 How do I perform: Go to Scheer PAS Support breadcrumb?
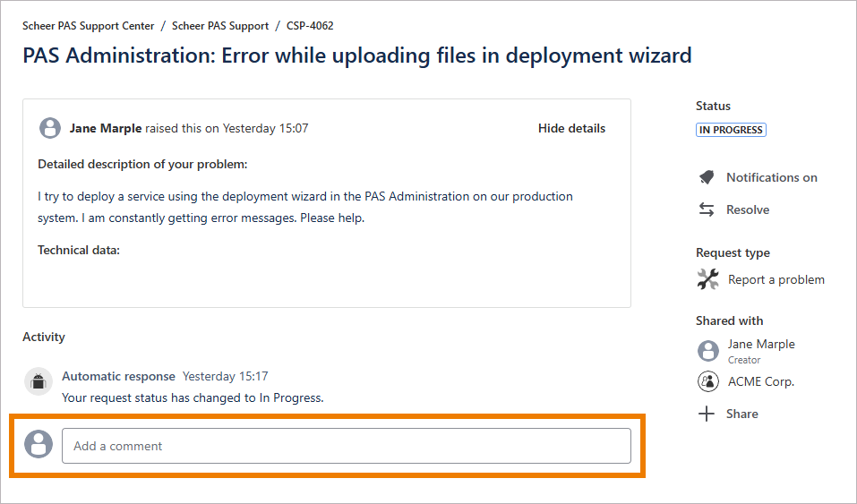(220, 26)
